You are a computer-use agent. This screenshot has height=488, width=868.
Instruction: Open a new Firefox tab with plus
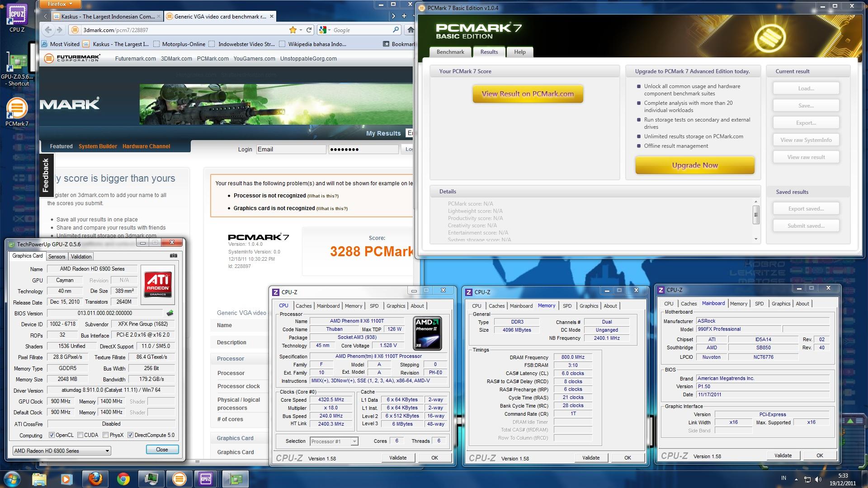pyautogui.click(x=404, y=16)
